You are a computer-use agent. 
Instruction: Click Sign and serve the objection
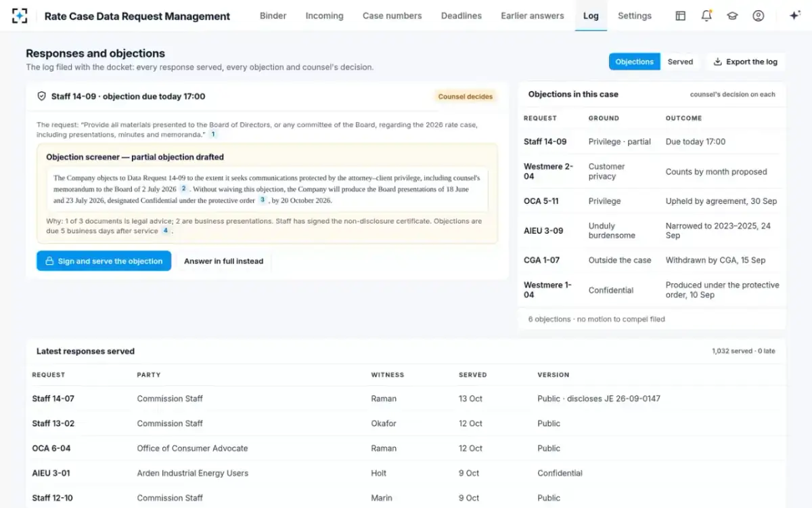pyautogui.click(x=104, y=261)
